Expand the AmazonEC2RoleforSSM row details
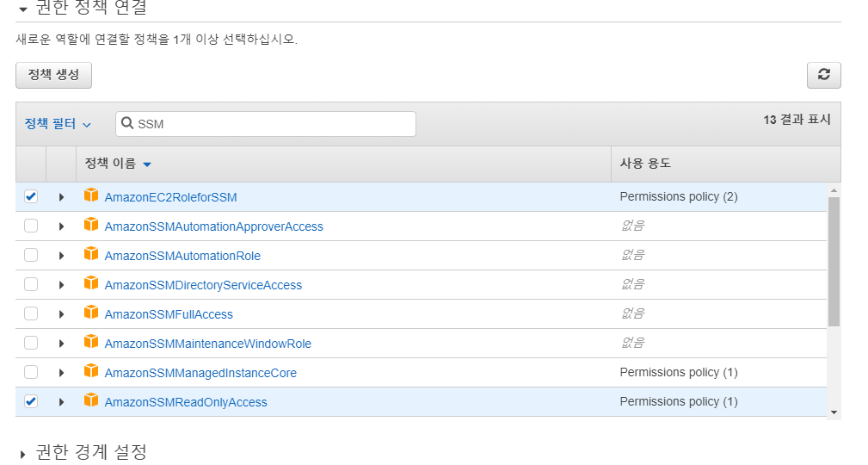Viewport: 868px width, 465px height. [61, 197]
